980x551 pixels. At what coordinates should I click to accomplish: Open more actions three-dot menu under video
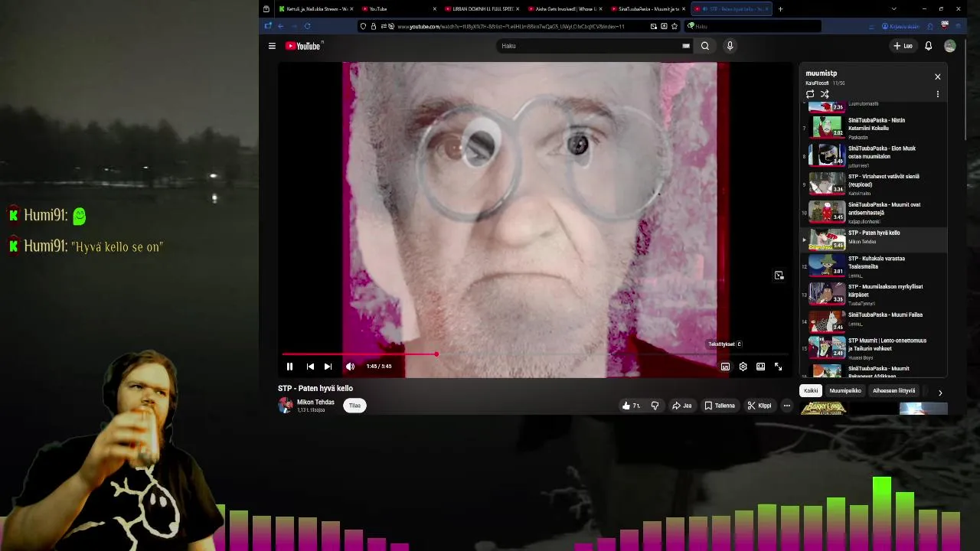click(x=786, y=406)
